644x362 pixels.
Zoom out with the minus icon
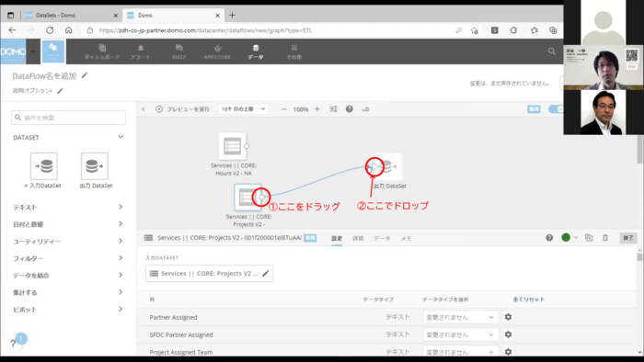tap(283, 109)
